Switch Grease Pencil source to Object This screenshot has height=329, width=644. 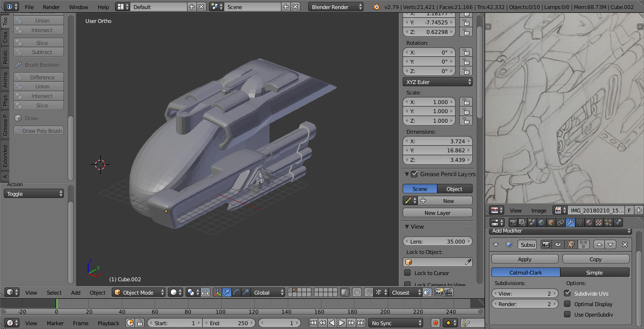pyautogui.click(x=455, y=189)
